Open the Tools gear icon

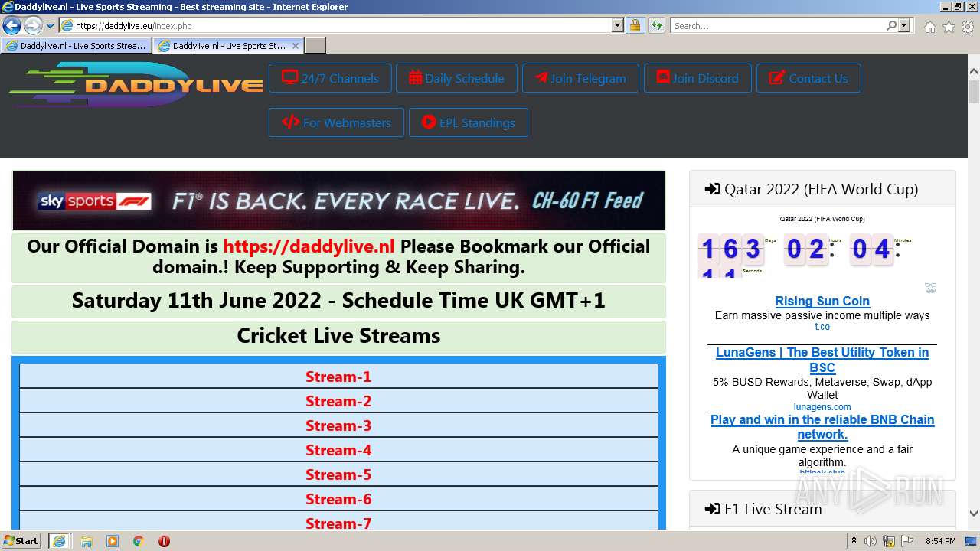pyautogui.click(x=968, y=27)
